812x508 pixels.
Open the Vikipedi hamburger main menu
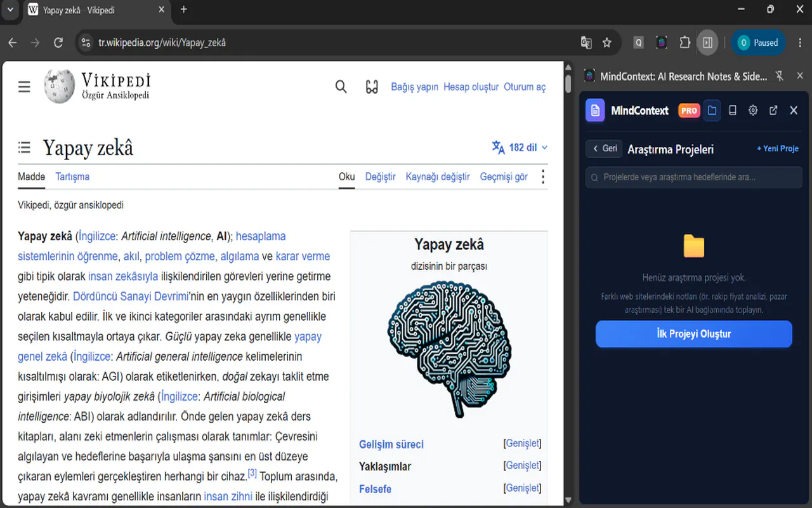24,87
